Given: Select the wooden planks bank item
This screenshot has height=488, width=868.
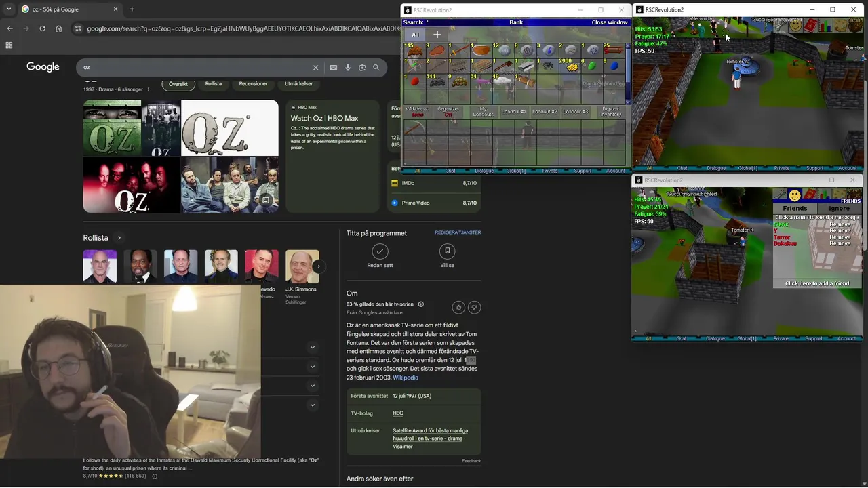Looking at the screenshot, I should [x=481, y=66].
